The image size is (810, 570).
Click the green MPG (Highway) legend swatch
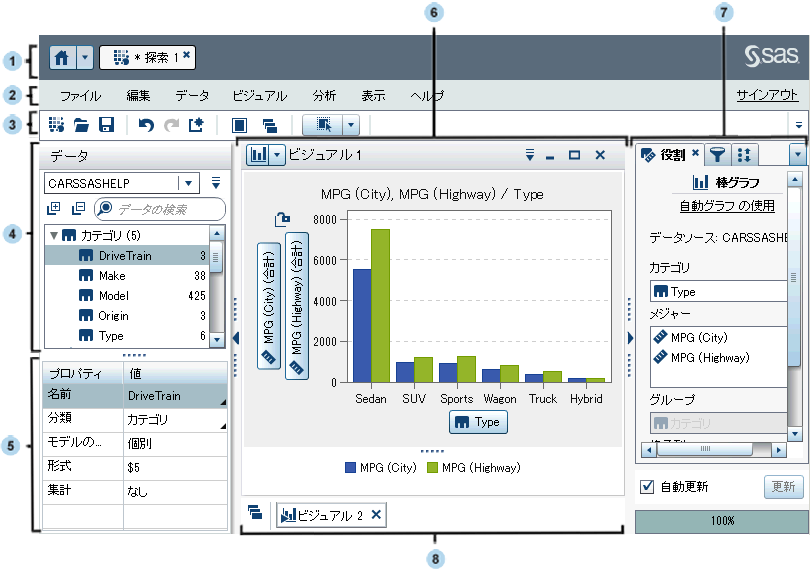[432, 467]
